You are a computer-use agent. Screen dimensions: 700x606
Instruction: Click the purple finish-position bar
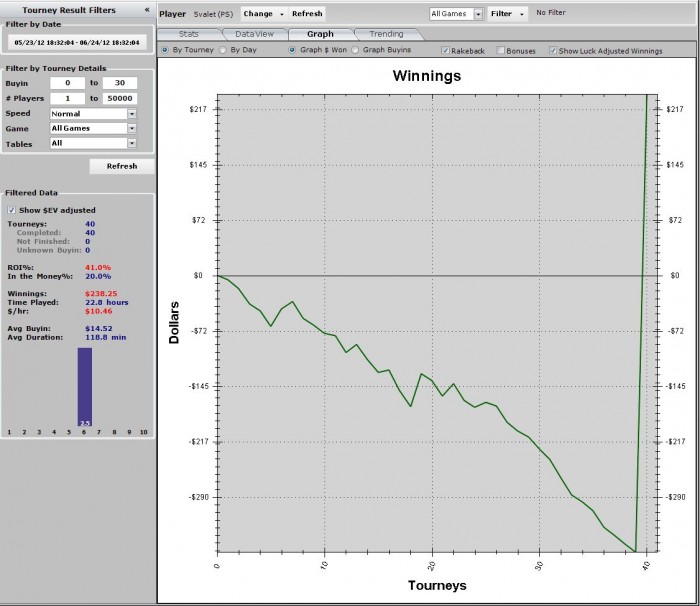click(85, 387)
